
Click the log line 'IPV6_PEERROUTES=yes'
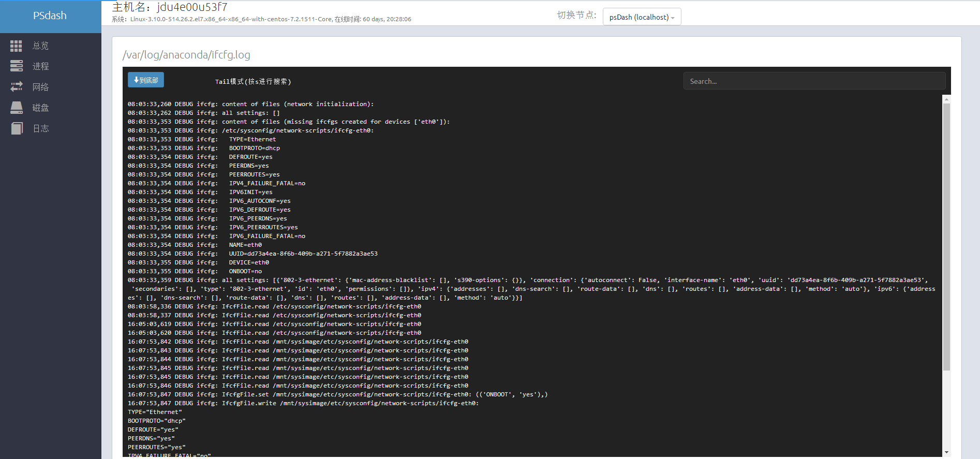pyautogui.click(x=213, y=227)
